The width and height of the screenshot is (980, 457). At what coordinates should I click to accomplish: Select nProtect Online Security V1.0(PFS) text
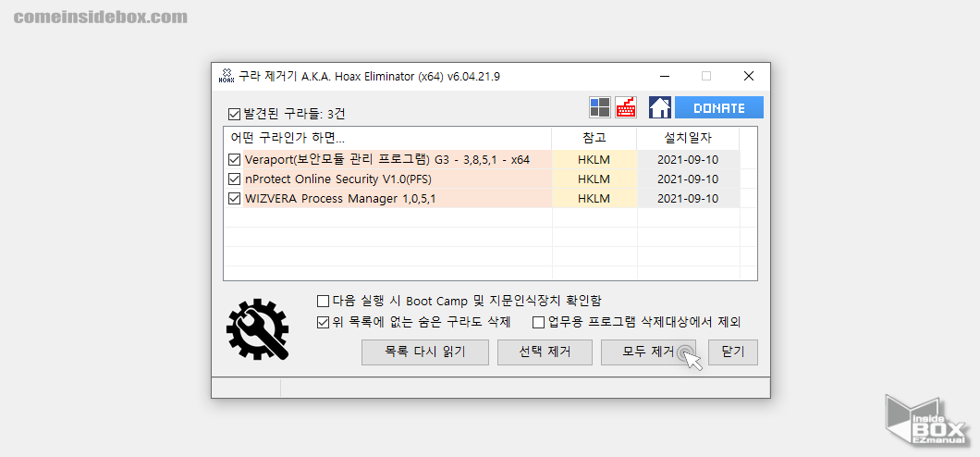(x=338, y=179)
